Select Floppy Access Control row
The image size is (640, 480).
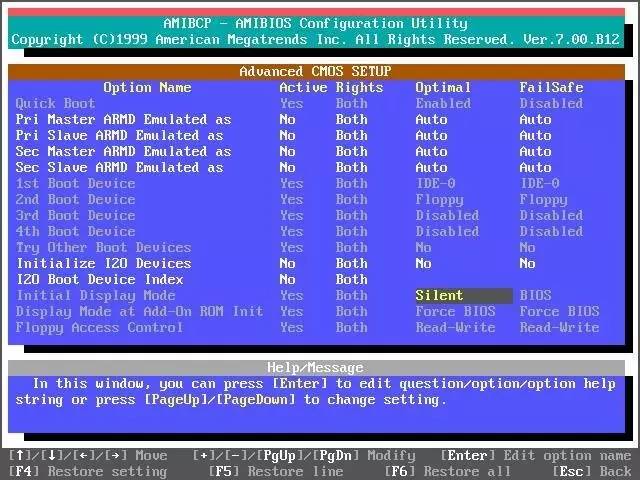pyautogui.click(x=99, y=327)
